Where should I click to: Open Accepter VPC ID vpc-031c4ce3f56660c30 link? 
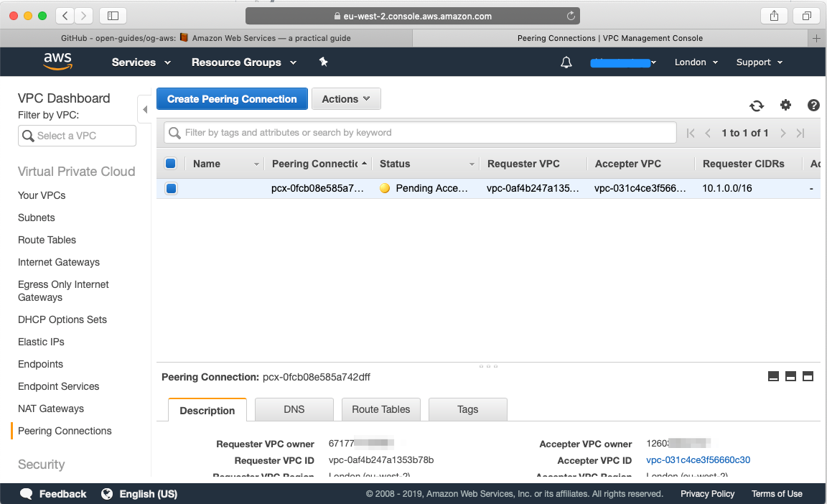pos(698,459)
